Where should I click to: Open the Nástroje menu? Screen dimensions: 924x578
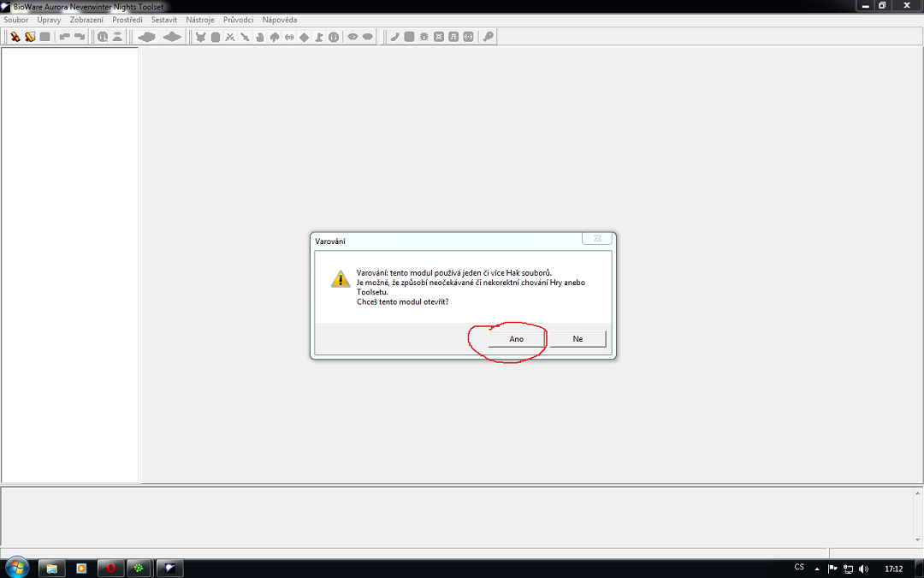click(199, 20)
